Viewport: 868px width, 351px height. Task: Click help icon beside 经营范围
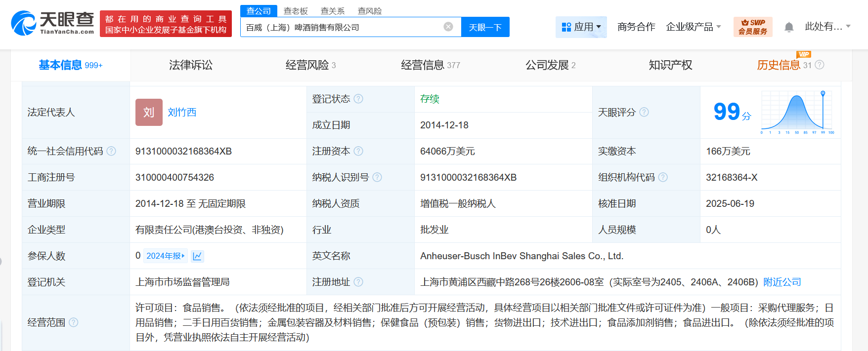[74, 322]
